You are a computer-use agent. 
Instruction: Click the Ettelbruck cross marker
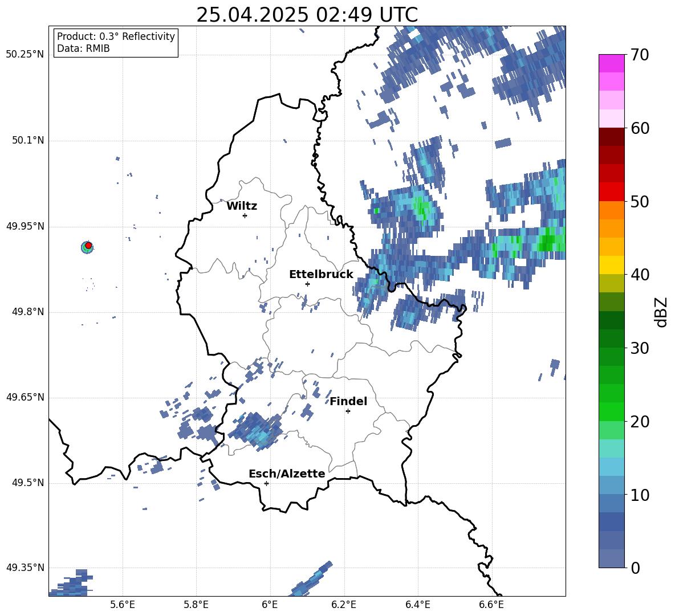[307, 284]
